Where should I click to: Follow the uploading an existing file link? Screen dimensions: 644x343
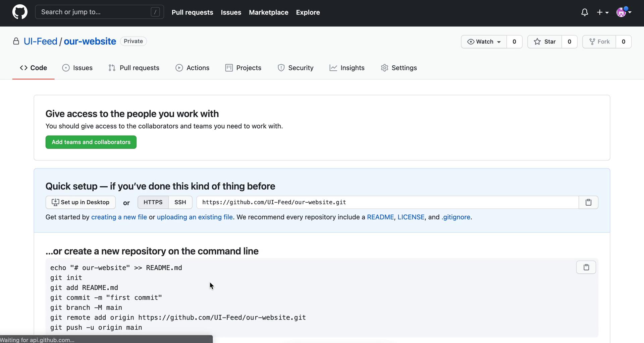(195, 217)
